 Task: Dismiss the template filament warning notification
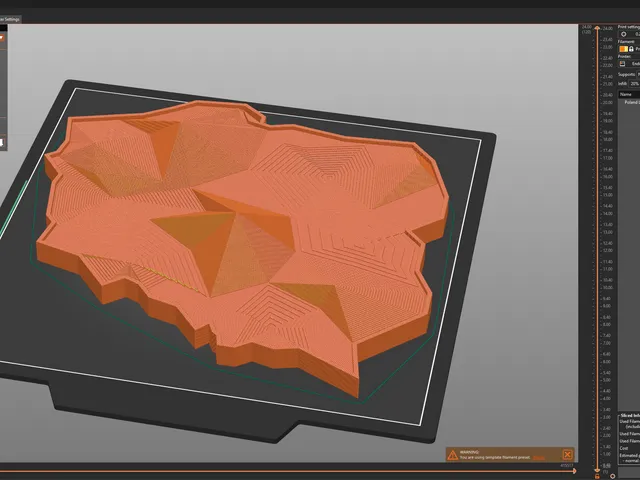coord(567,454)
